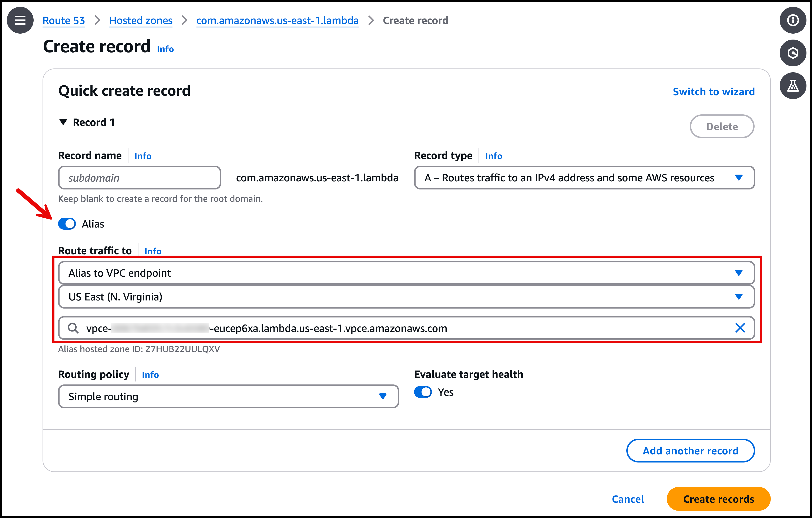Clear the VPC endpoint search field
Screen dimensions: 812x518
point(740,328)
